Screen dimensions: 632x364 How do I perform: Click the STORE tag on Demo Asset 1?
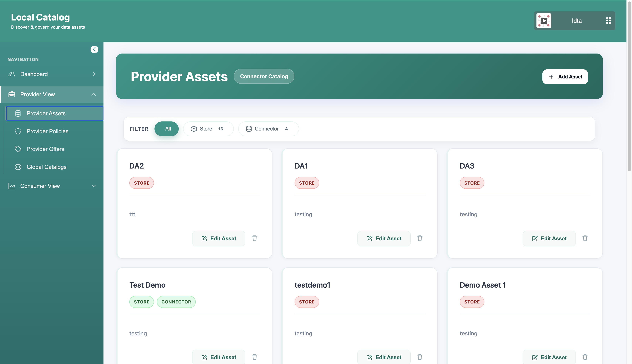tap(472, 302)
